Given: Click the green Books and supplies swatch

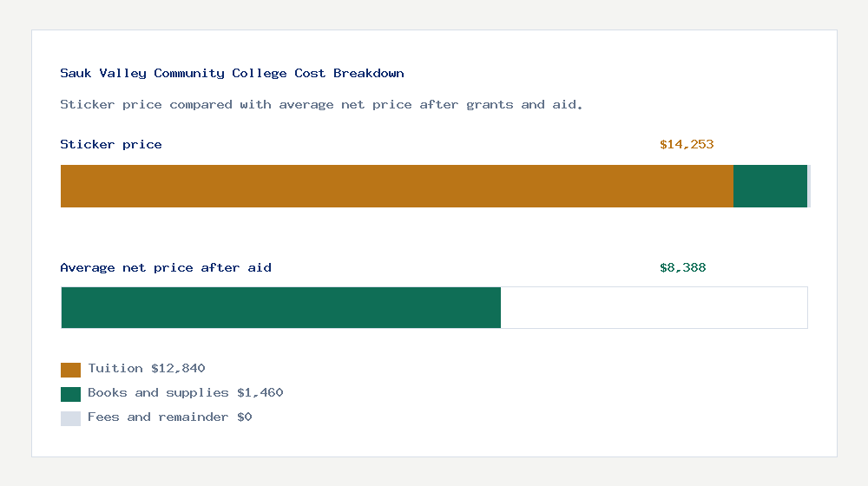Looking at the screenshot, I should (70, 394).
